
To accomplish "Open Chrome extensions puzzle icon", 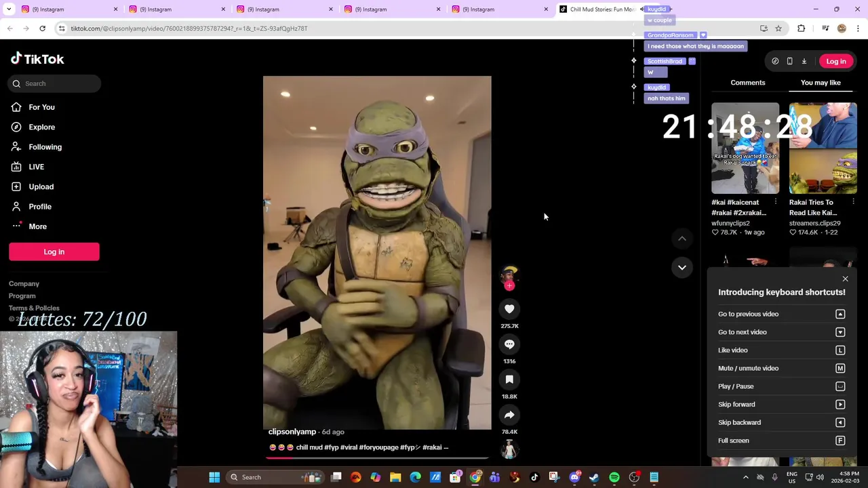I will click(x=802, y=28).
